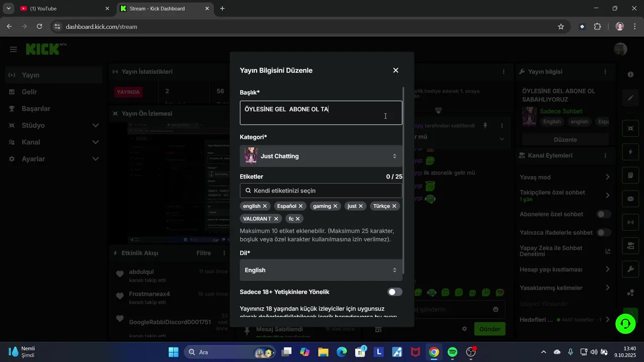This screenshot has width=644, height=362.
Task: Open Kanal Eylemleri panel three-dot menu
Action: [605, 156]
